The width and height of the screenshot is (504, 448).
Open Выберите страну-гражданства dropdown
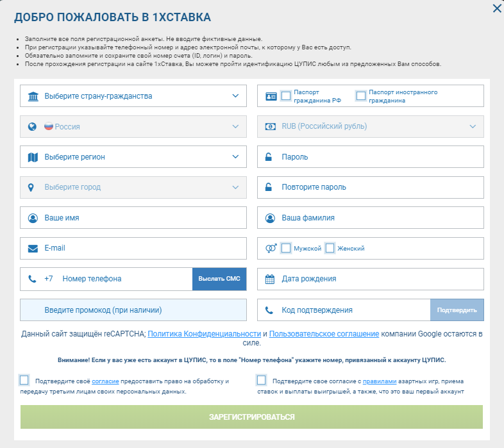(x=133, y=95)
